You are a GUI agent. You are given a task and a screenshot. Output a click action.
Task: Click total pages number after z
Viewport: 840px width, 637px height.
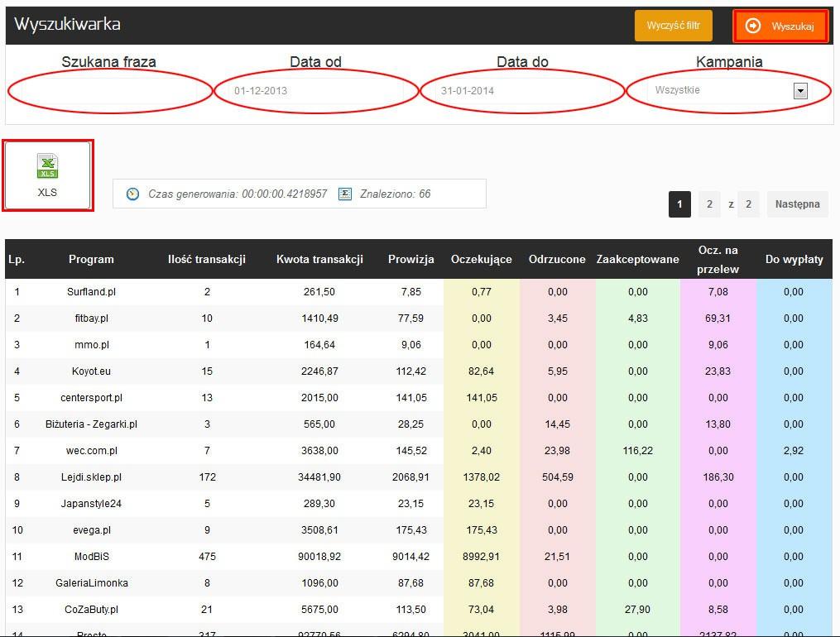(x=748, y=204)
